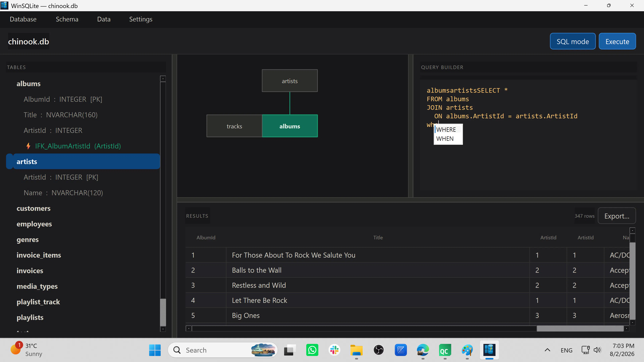644x362 pixels.
Task: Open the clock showing 7:03 PM
Action: pyautogui.click(x=622, y=350)
